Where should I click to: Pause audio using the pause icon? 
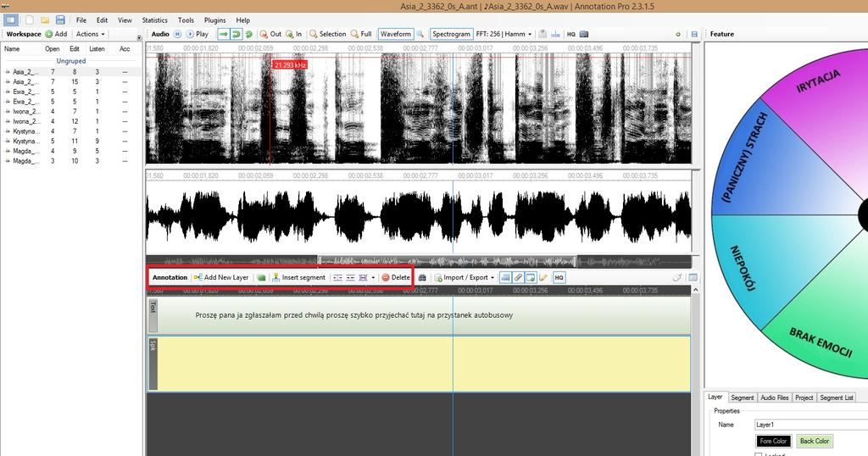click(177, 34)
